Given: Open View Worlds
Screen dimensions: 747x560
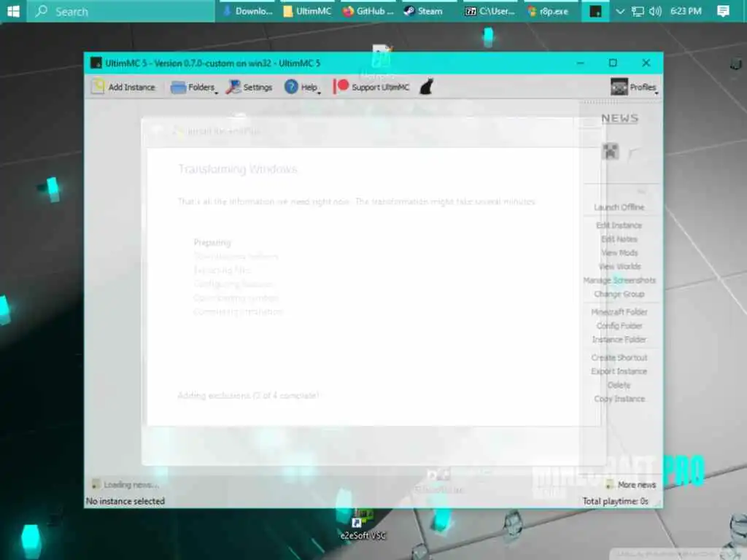Looking at the screenshot, I should click(x=619, y=267).
